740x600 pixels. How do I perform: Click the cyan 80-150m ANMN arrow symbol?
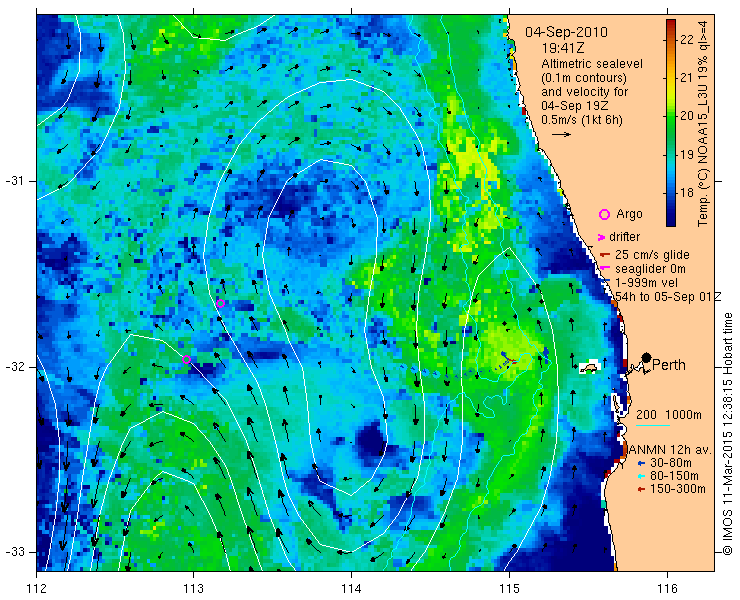[641, 476]
